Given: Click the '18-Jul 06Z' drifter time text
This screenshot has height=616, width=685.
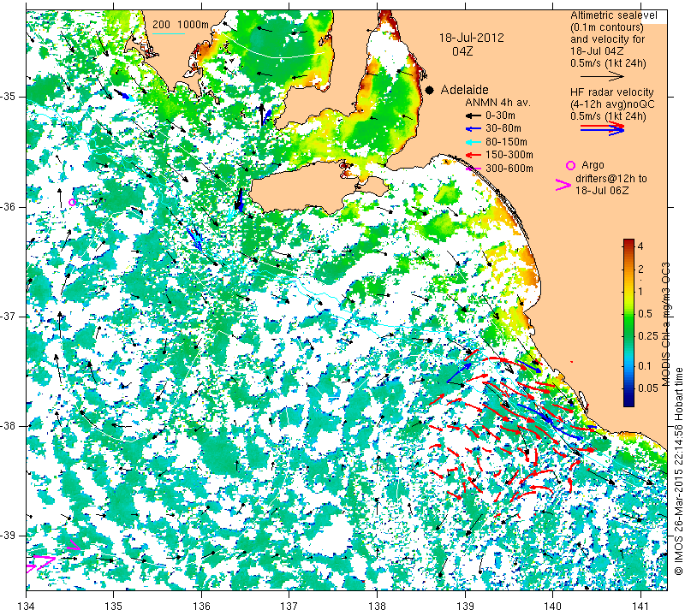Looking at the screenshot, I should [602, 191].
